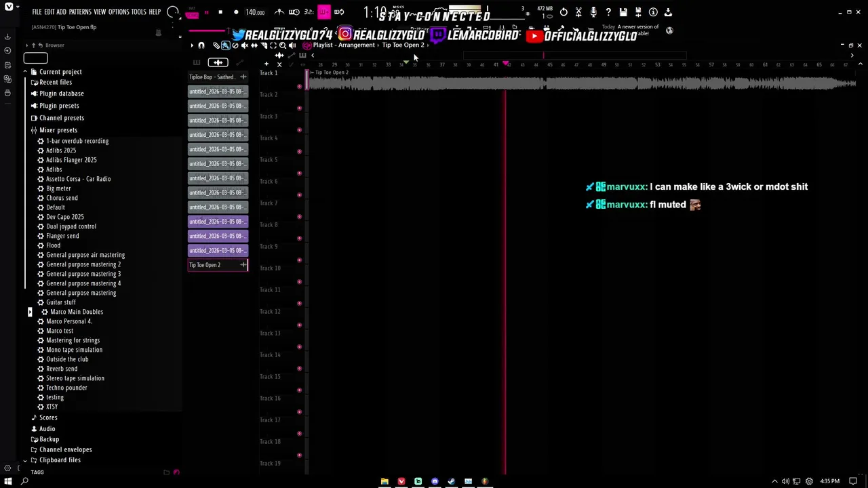Open the PATTERNS menu
Screen dimensions: 868x488
(x=80, y=12)
